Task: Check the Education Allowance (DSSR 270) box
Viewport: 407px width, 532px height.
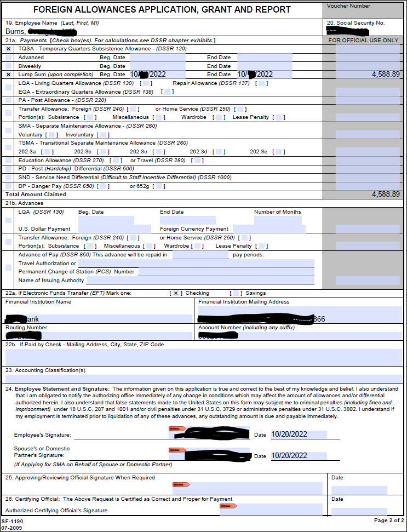Action: (116, 161)
